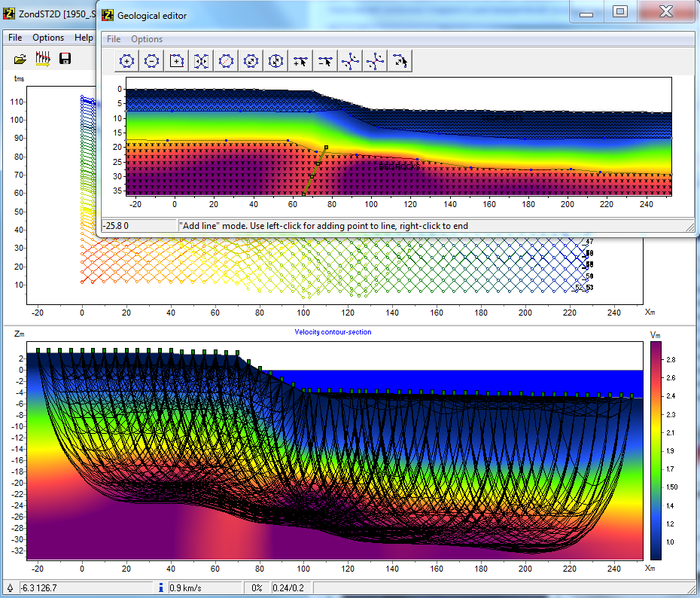Open the File menu in ZondST2D main window

15,38
